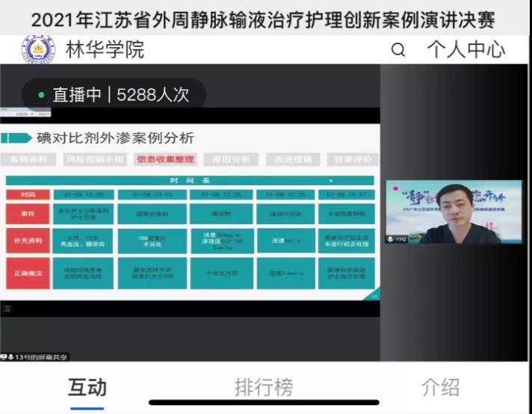Screen dimensions: 532x414
Task: Click the speaker's webcam thumbnail
Action: 454,212
